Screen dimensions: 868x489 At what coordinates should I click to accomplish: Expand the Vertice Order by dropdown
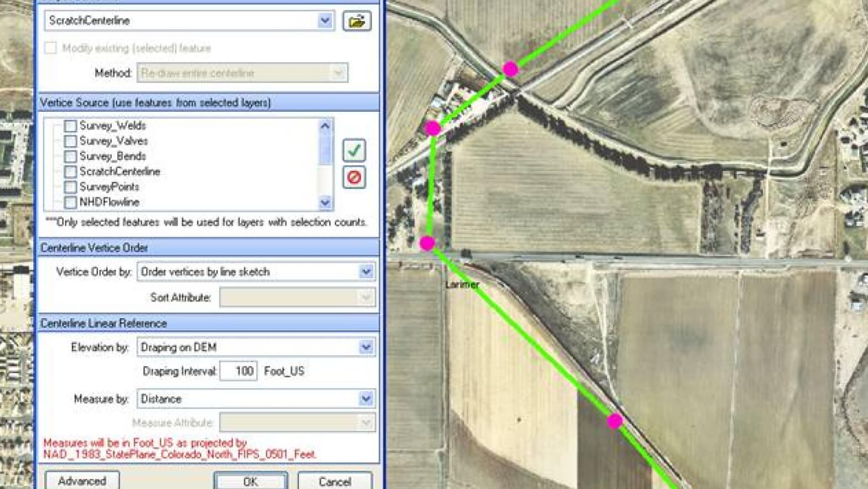[366, 272]
